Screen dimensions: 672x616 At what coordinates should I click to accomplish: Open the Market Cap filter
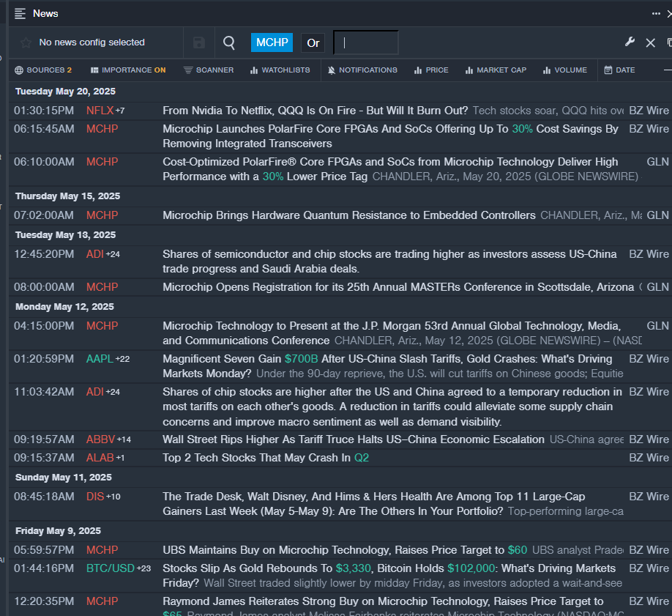point(496,70)
